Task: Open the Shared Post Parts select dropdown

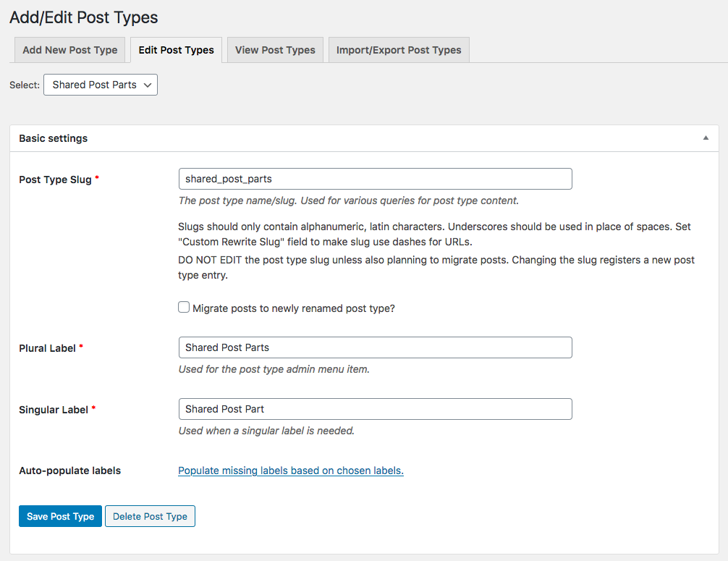Action: (101, 85)
